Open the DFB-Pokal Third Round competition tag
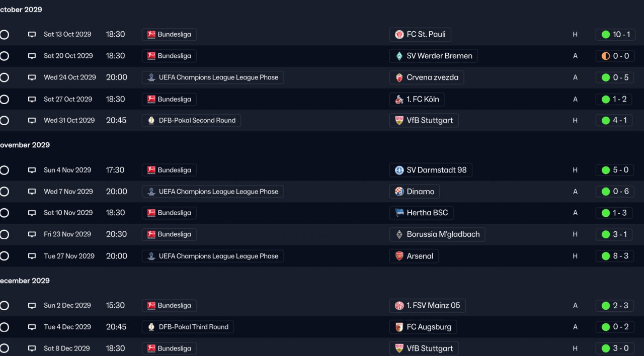644x356 pixels. point(188,327)
